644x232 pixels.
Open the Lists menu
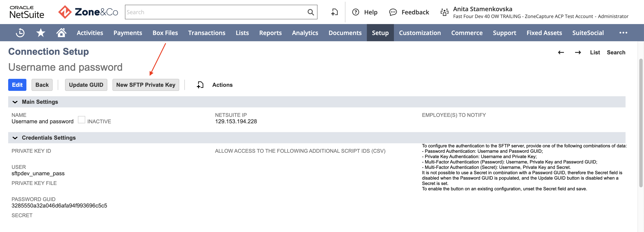pyautogui.click(x=242, y=33)
